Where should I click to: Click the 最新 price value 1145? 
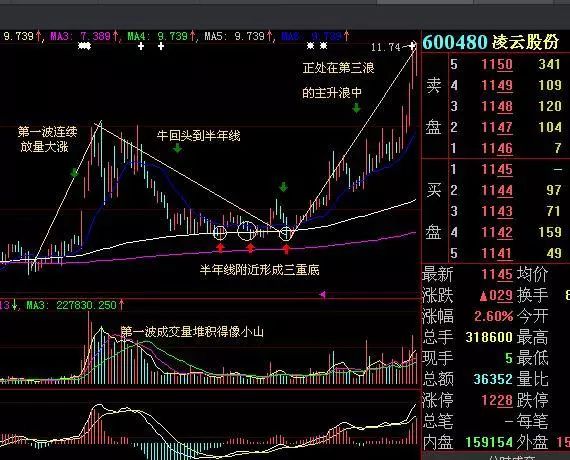point(497,274)
